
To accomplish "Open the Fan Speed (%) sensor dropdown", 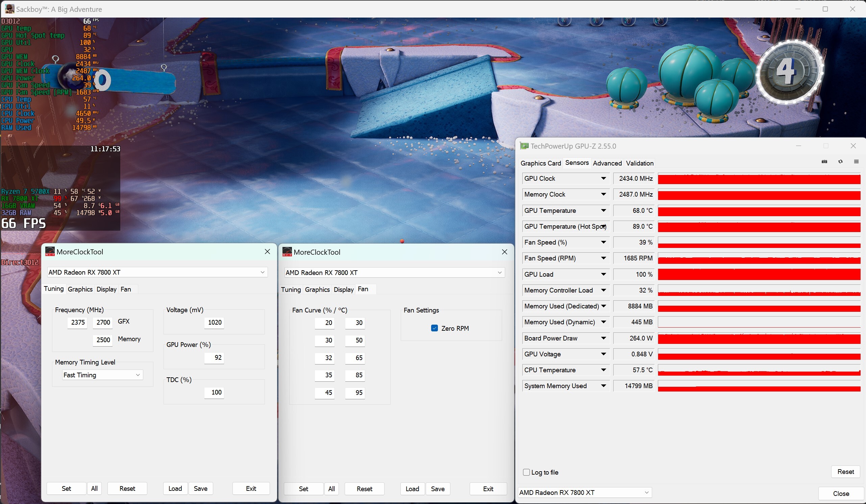I will (x=603, y=242).
